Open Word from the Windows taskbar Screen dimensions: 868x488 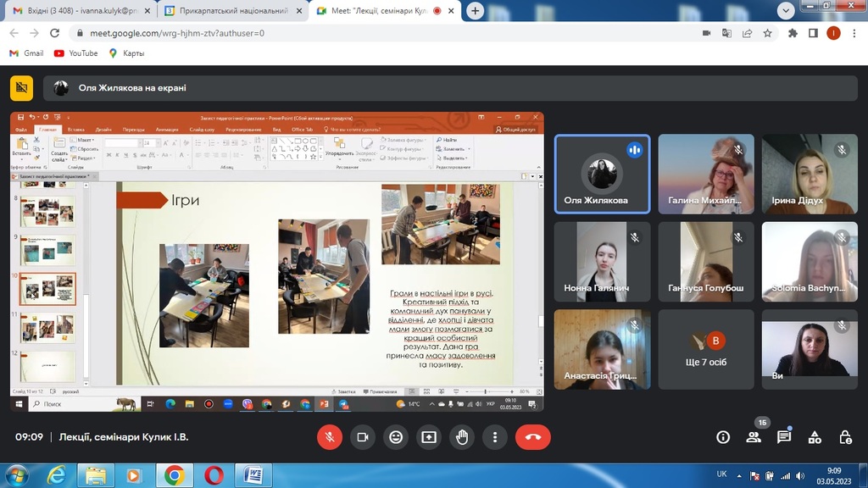tap(253, 474)
